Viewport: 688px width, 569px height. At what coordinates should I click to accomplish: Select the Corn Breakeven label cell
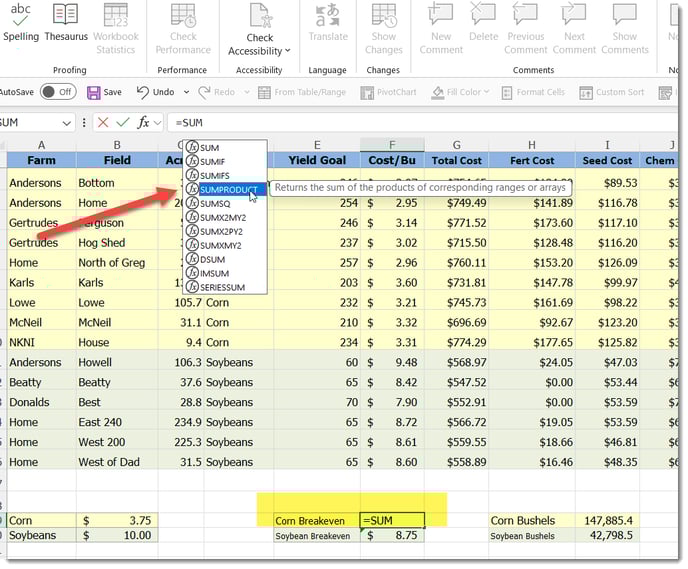coord(317,520)
